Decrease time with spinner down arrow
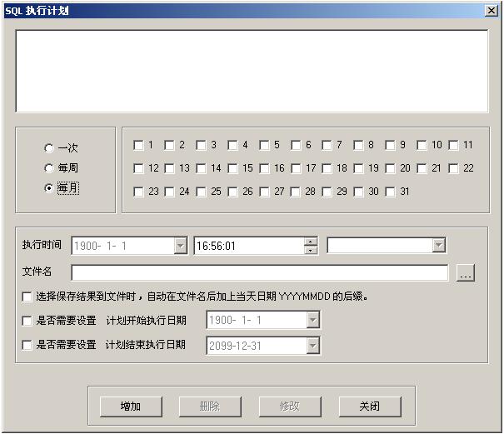The height and width of the screenshot is (434, 504). (x=311, y=250)
